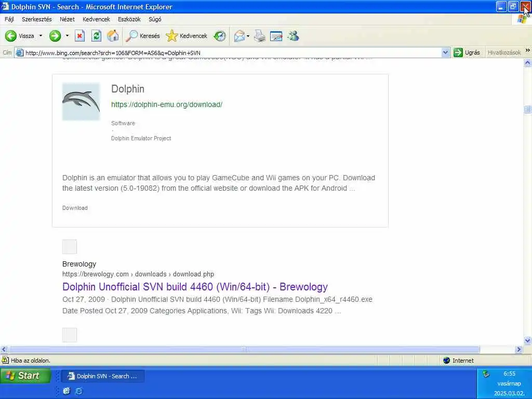This screenshot has width=532, height=399.
Task: Click into the address bar URL field
Action: [232, 52]
